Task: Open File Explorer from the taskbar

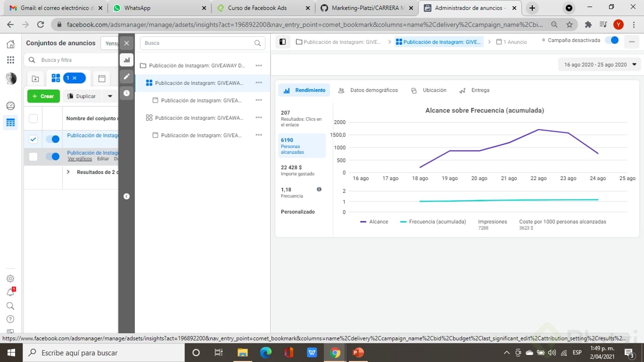Action: click(x=242, y=352)
